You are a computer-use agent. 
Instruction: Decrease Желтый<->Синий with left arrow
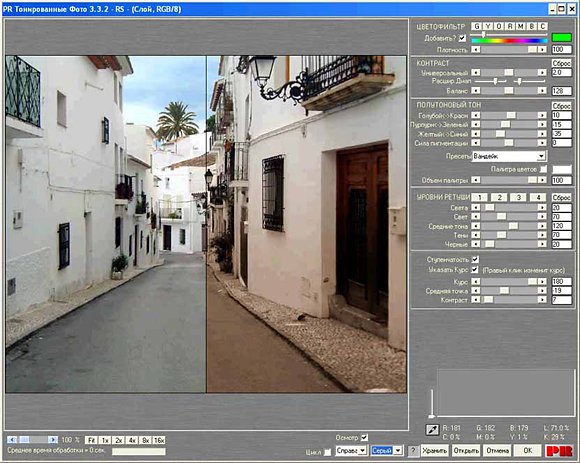coord(476,134)
